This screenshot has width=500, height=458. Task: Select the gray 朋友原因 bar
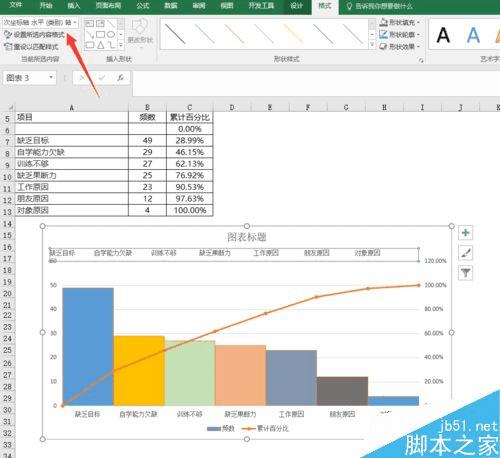pos(342,391)
